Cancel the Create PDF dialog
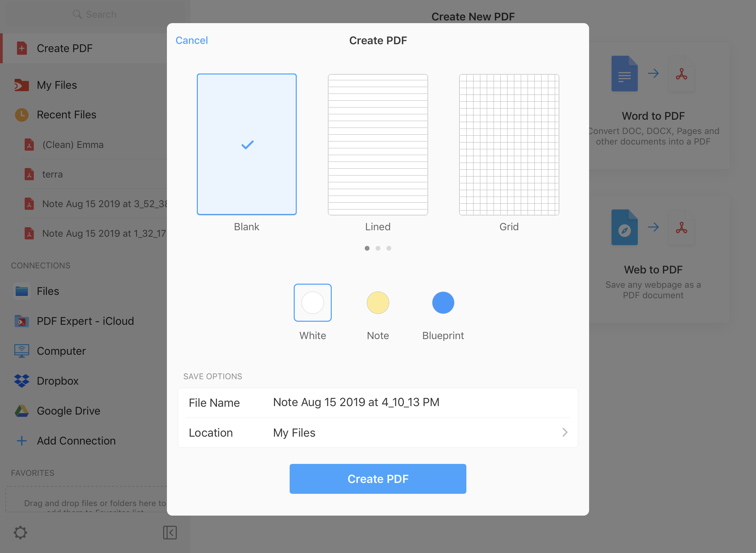 [x=192, y=39]
